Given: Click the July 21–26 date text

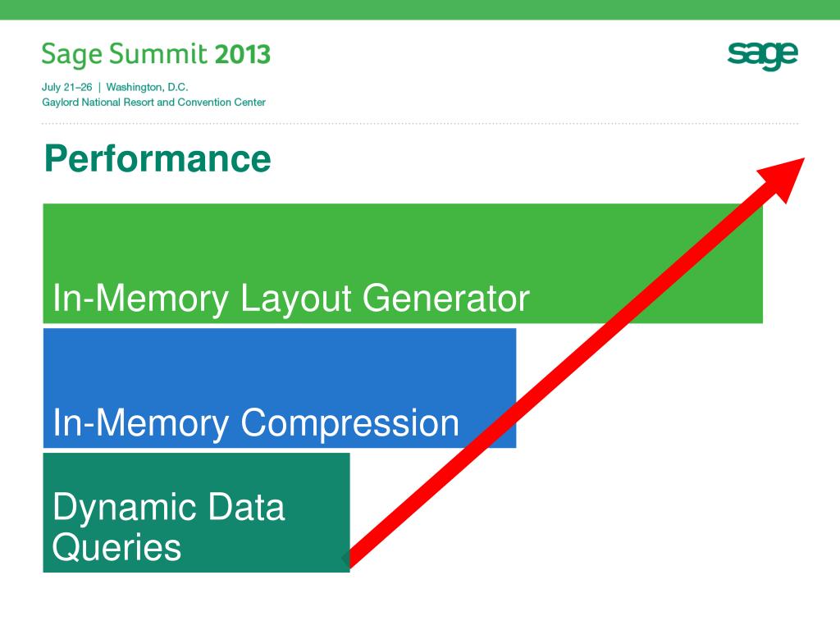Looking at the screenshot, I should [x=67, y=87].
